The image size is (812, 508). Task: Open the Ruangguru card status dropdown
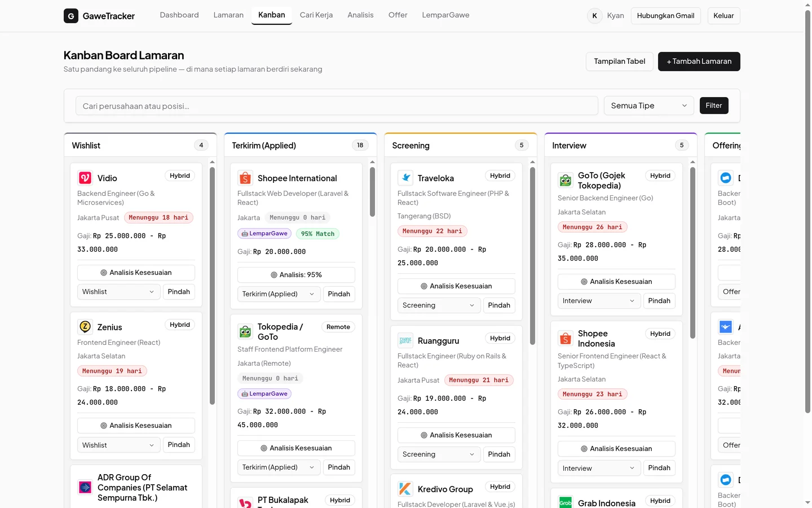pos(439,454)
